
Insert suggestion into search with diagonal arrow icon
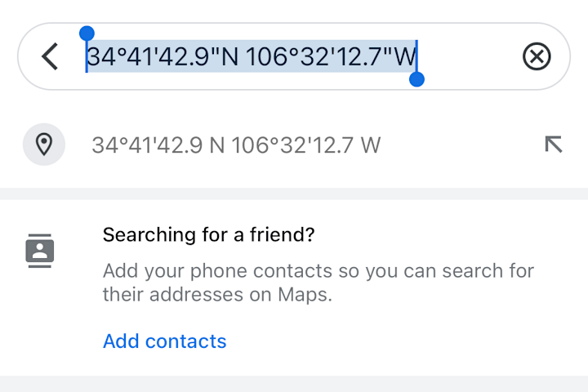click(554, 145)
